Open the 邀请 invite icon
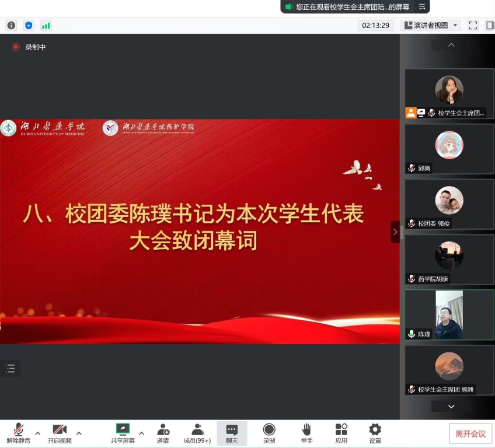 (x=163, y=433)
